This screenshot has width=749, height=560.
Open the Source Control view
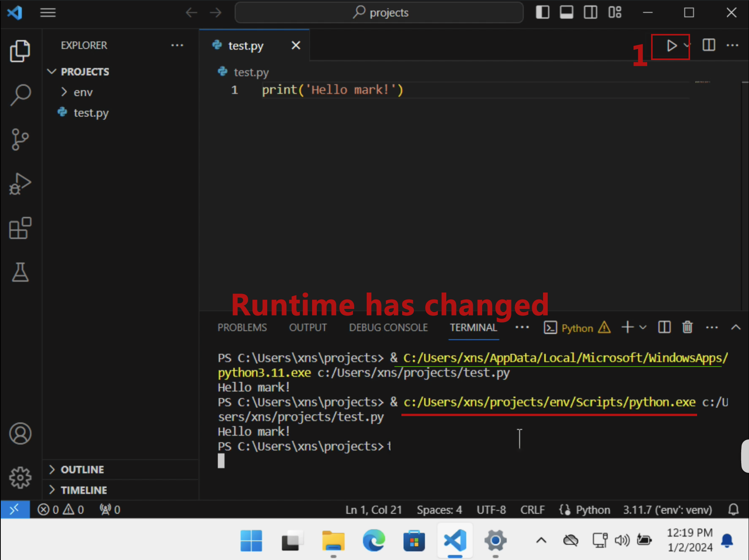[20, 139]
